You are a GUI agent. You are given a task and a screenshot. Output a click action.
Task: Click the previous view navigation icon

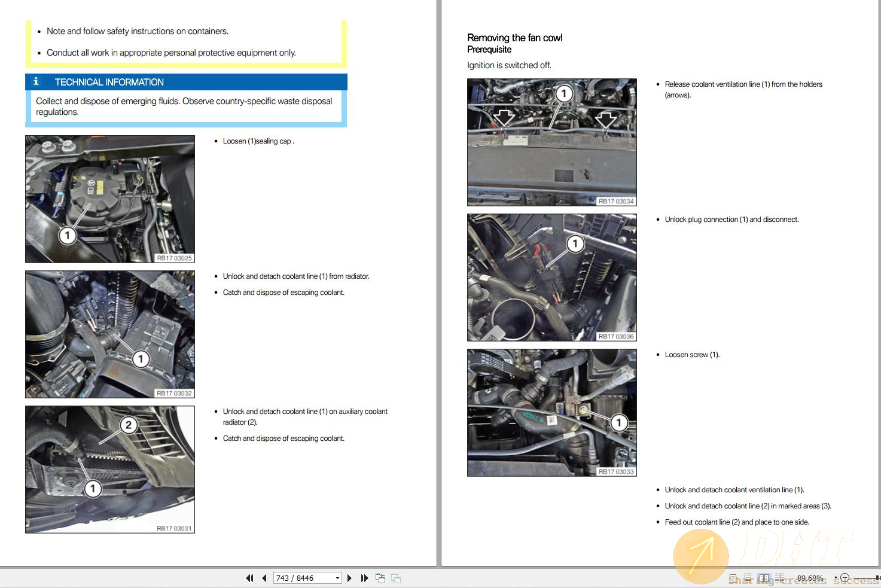pyautogui.click(x=380, y=578)
